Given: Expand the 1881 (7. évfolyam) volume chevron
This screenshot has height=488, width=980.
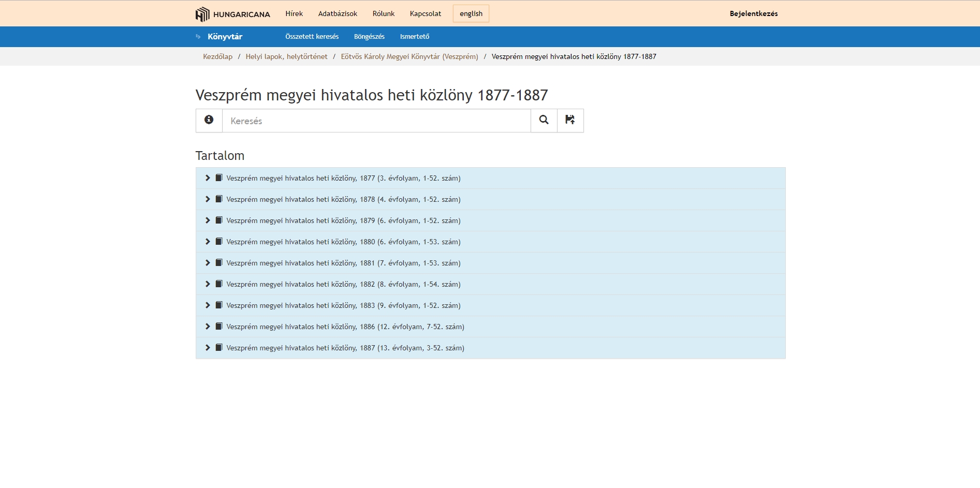Looking at the screenshot, I should coord(208,263).
